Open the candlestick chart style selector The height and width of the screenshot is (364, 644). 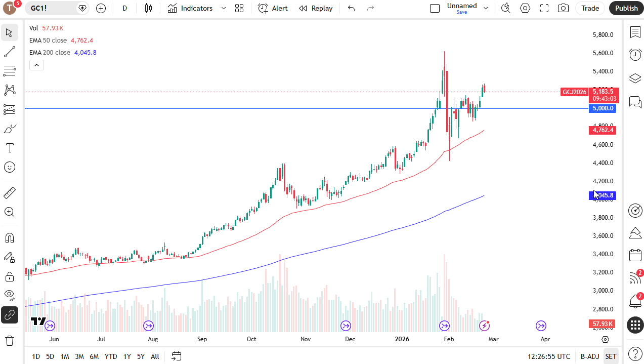[x=148, y=8]
